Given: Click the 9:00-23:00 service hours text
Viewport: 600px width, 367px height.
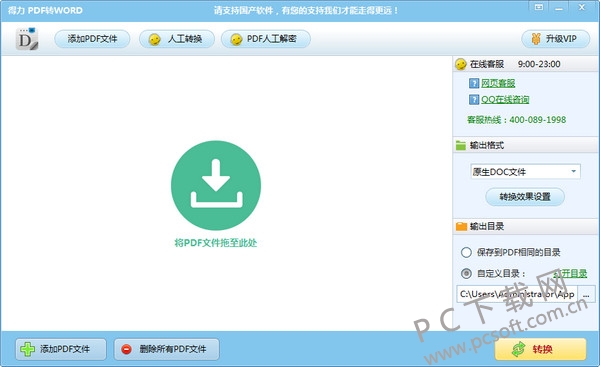Looking at the screenshot, I should [539, 64].
